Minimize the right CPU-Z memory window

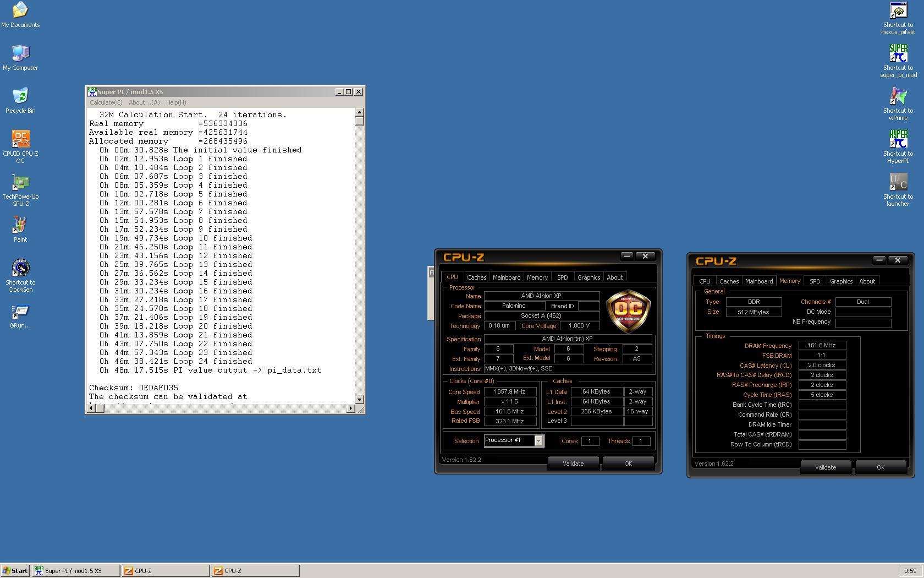(879, 260)
